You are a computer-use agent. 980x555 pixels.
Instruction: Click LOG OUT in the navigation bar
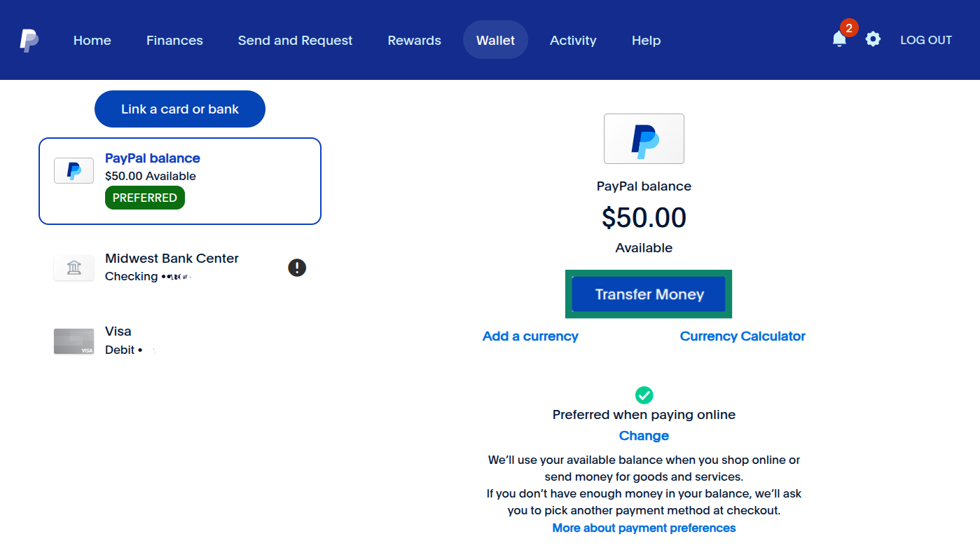[926, 40]
